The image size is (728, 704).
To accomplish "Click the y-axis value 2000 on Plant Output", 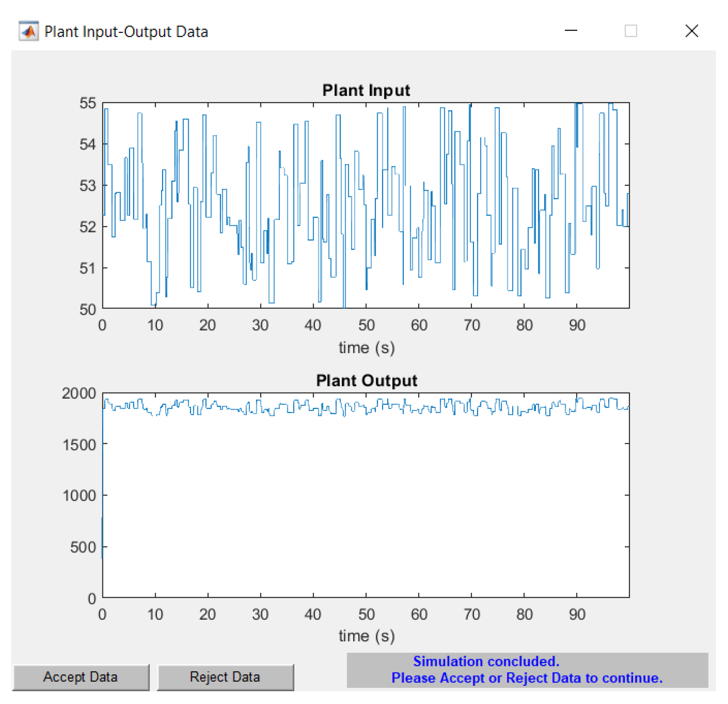I will pyautogui.click(x=79, y=393).
